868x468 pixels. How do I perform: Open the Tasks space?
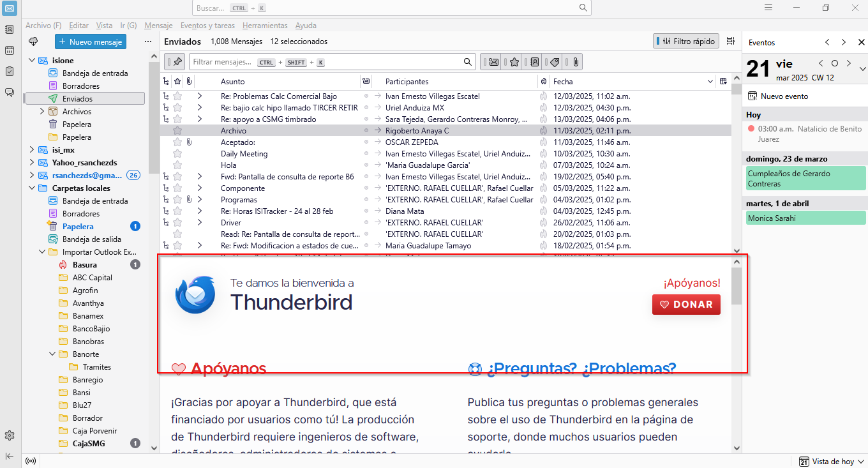point(10,71)
